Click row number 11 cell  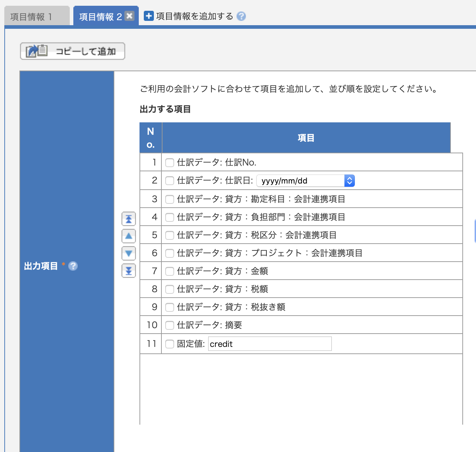click(151, 344)
